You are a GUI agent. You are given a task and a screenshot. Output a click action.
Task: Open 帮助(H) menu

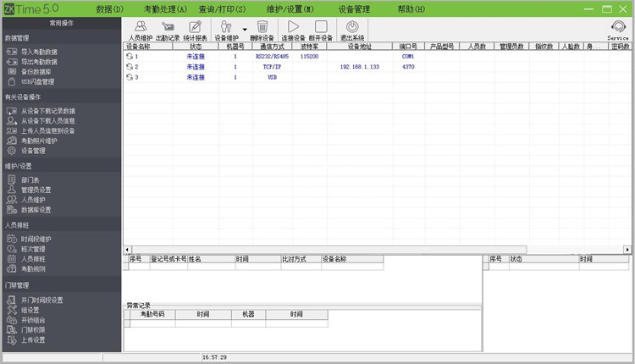click(x=411, y=9)
